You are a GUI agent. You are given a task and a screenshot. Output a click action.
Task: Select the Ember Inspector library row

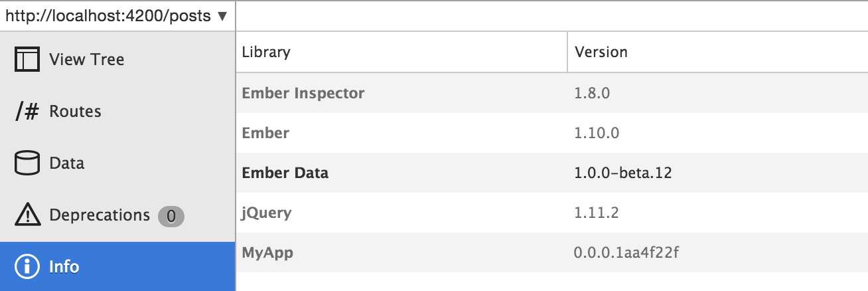pos(303,93)
